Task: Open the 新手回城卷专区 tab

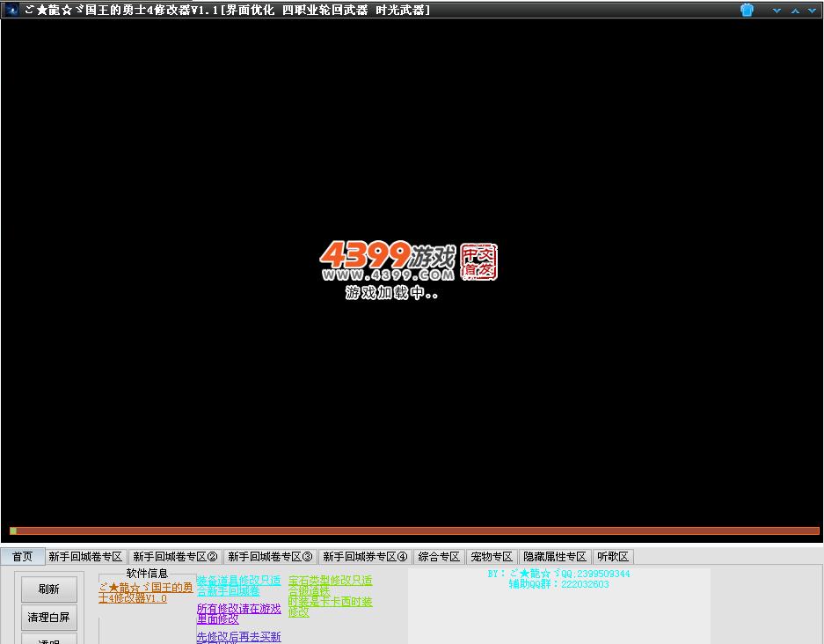Action: click(85, 556)
